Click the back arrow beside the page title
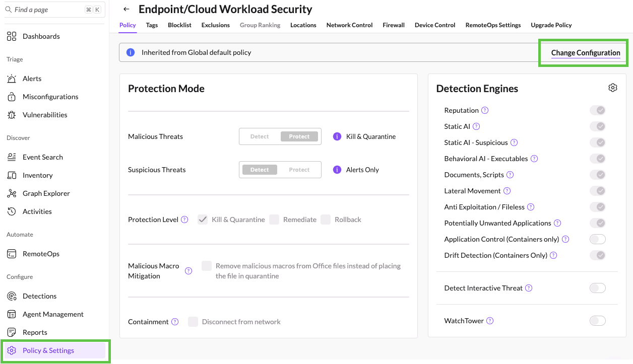This screenshot has height=364, width=633. (126, 9)
